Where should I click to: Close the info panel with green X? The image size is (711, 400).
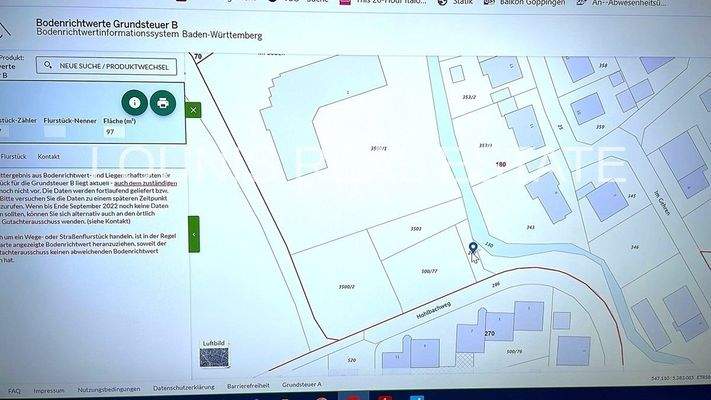193,109
